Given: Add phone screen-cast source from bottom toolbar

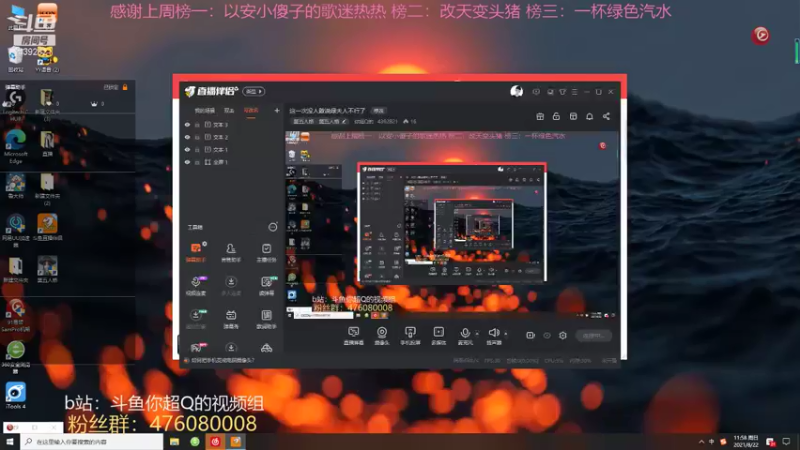Looking at the screenshot, I should (x=410, y=336).
